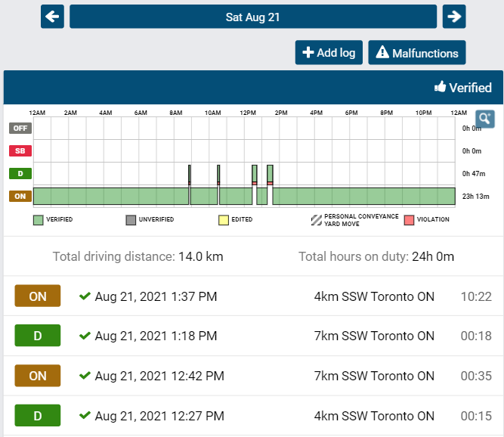Image resolution: width=504 pixels, height=437 pixels.
Task: Click ON badge of 1:37 PM entry
Action: pyautogui.click(x=38, y=296)
